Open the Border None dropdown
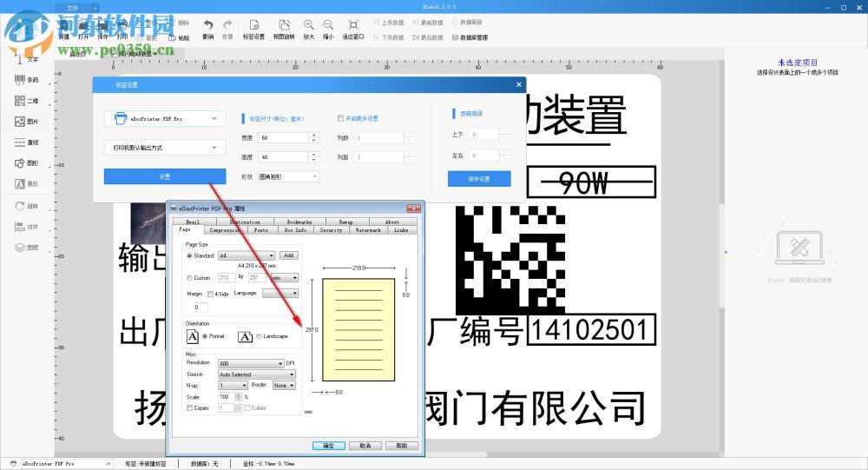The height and width of the screenshot is (470, 868). click(x=284, y=385)
